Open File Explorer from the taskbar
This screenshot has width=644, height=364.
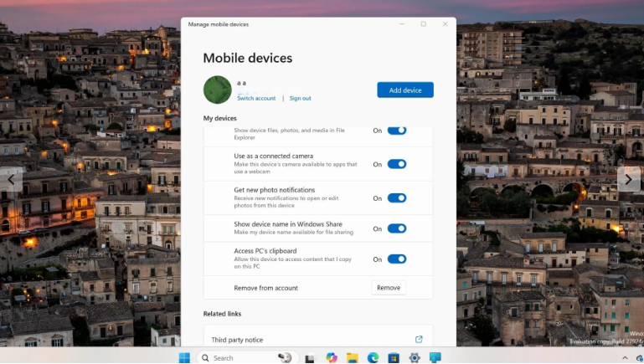[352, 358]
